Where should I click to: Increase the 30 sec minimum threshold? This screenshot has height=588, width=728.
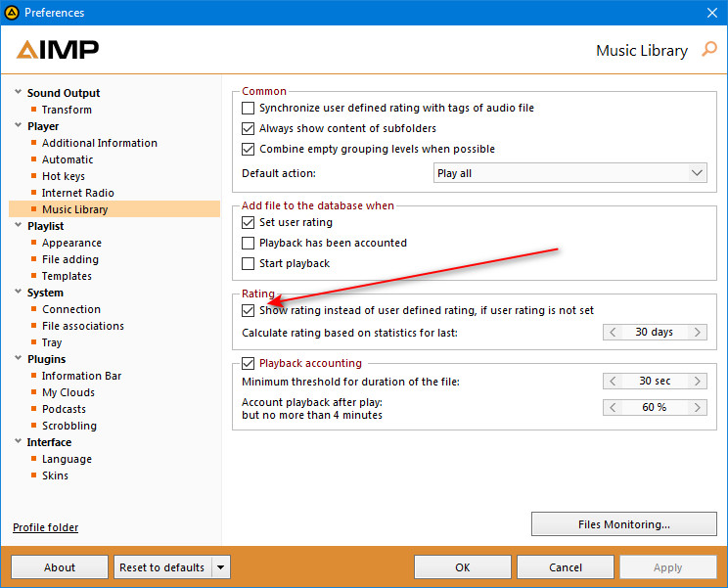click(x=698, y=381)
